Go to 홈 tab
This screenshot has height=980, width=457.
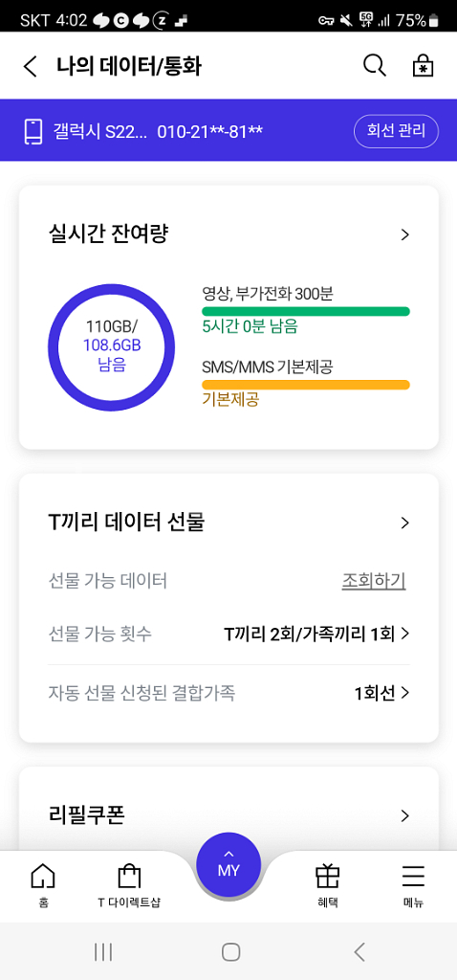[43, 885]
